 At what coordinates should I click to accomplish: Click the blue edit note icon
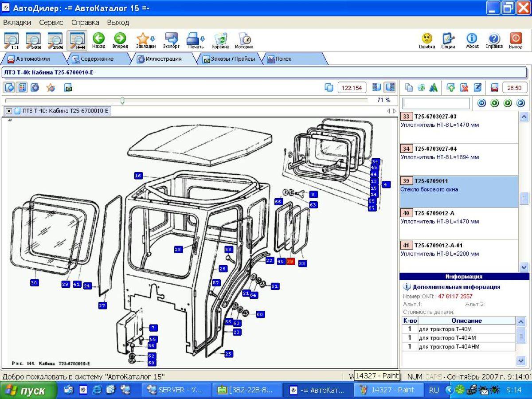pos(477,88)
